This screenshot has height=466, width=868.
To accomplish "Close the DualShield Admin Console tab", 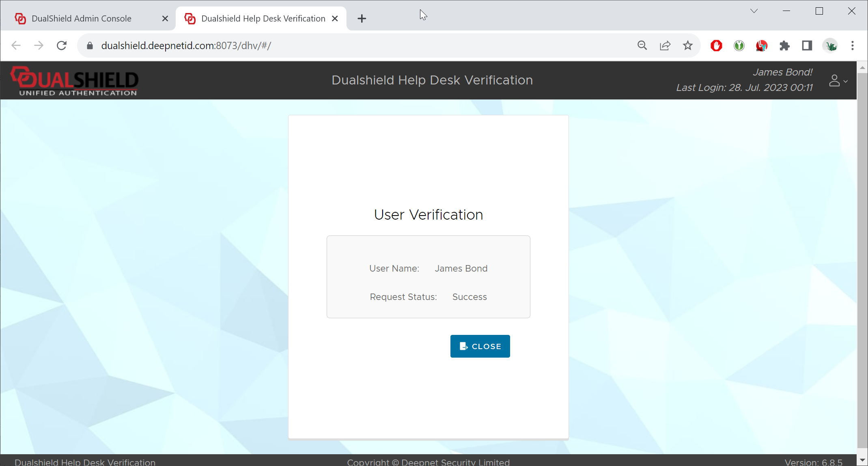I will 165,19.
